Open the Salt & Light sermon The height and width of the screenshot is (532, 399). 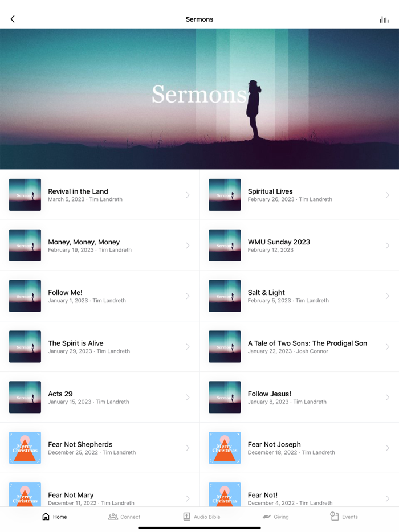[299, 296]
